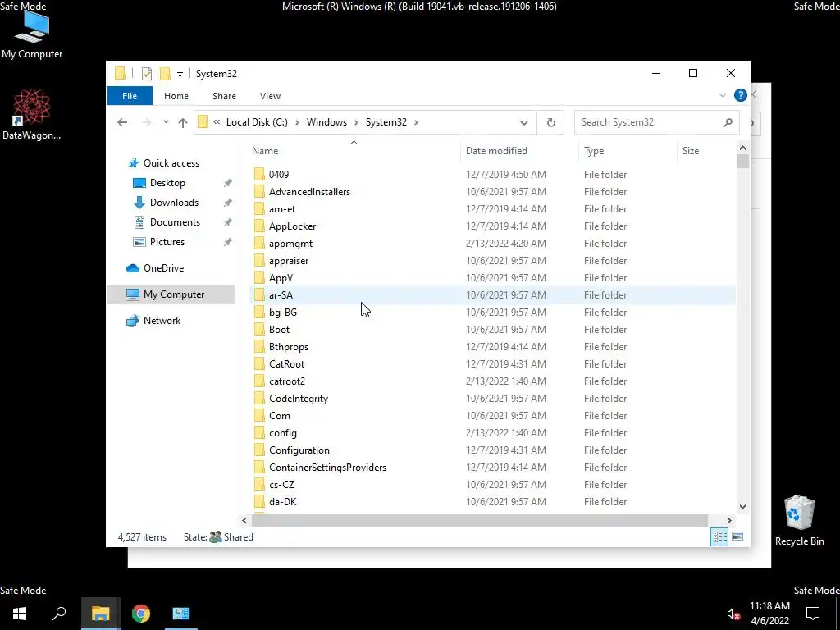Open the Windows Start menu
840x630 pixels.
20,614
